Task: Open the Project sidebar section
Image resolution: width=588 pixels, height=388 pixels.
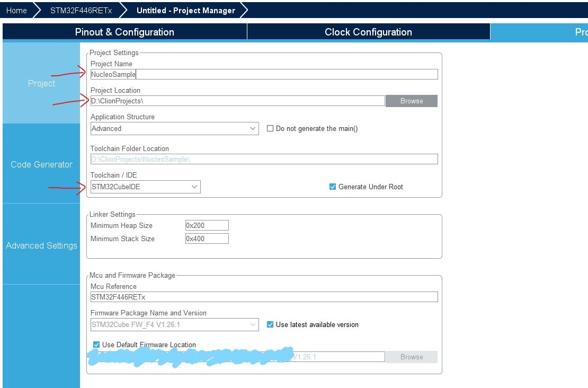Action: pos(41,83)
